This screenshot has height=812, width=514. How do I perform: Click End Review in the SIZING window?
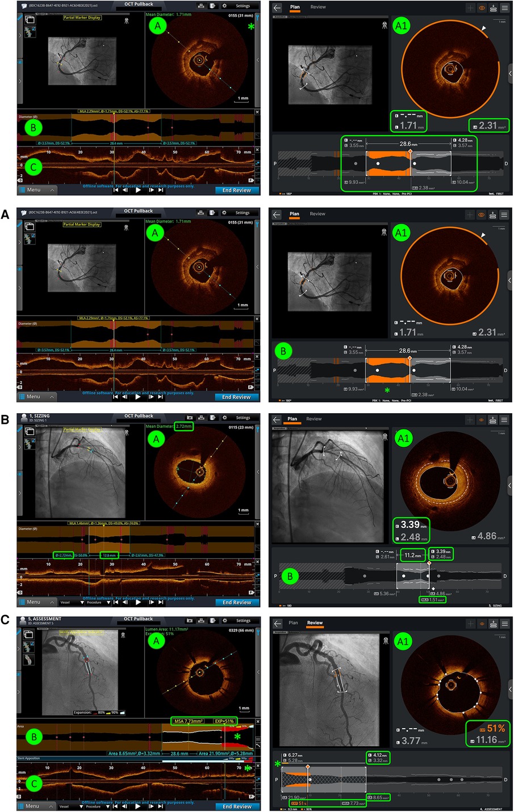coord(237,603)
